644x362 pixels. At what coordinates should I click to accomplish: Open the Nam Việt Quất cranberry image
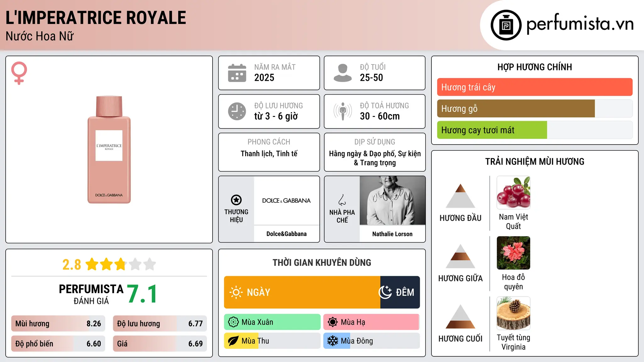514,193
